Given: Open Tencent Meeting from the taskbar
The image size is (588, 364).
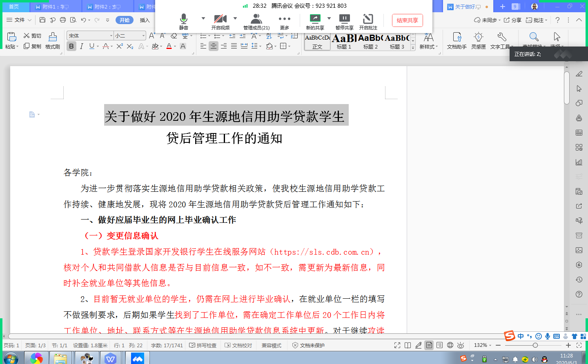Looking at the screenshot, I should (137, 358).
